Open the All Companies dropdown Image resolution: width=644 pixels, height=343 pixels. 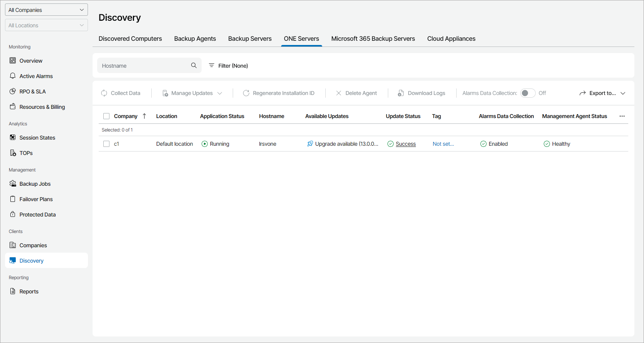46,10
